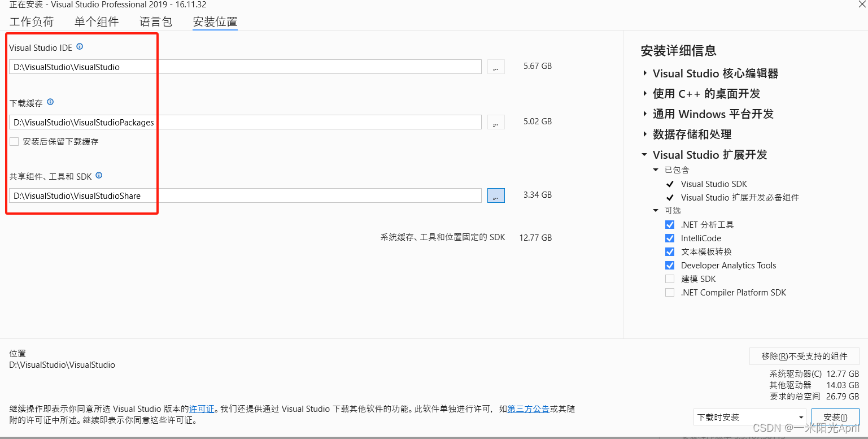This screenshot has width=868, height=439.
Task: Click 系统驱动器(C) 12.77 GB text
Action: click(x=814, y=373)
